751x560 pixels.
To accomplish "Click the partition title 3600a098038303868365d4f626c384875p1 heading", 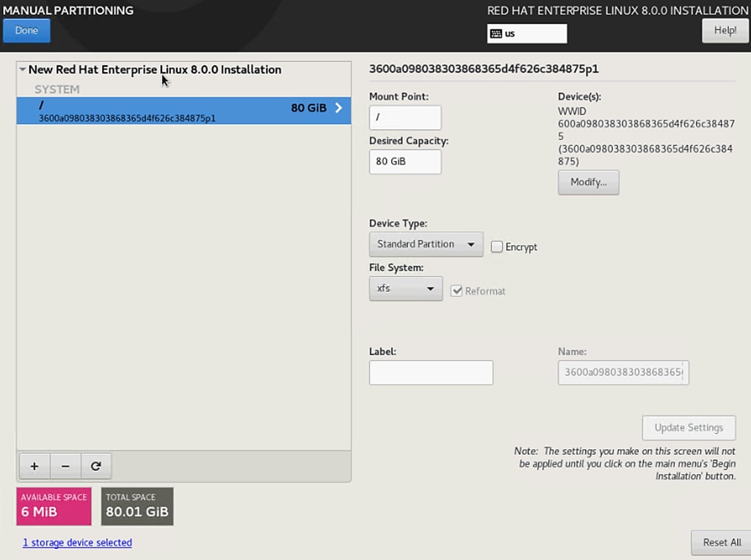I will tap(484, 69).
